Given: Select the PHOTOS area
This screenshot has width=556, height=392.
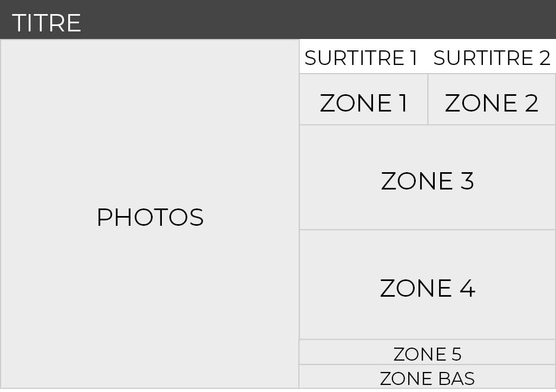Looking at the screenshot, I should [x=149, y=214].
